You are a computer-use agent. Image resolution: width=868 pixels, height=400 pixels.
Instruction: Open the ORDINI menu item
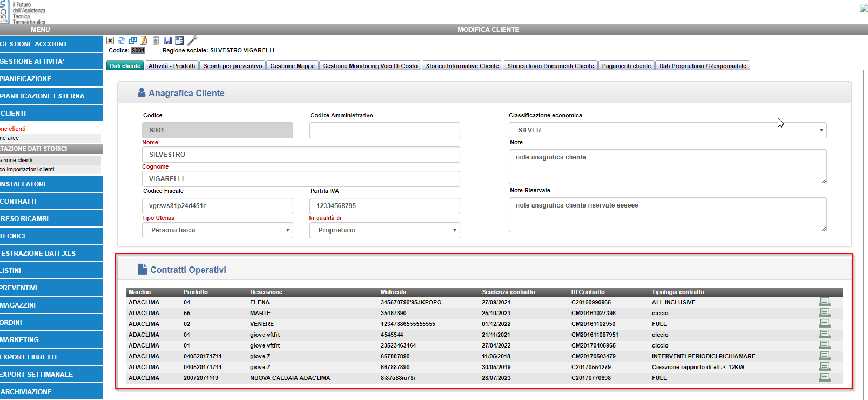click(x=51, y=323)
